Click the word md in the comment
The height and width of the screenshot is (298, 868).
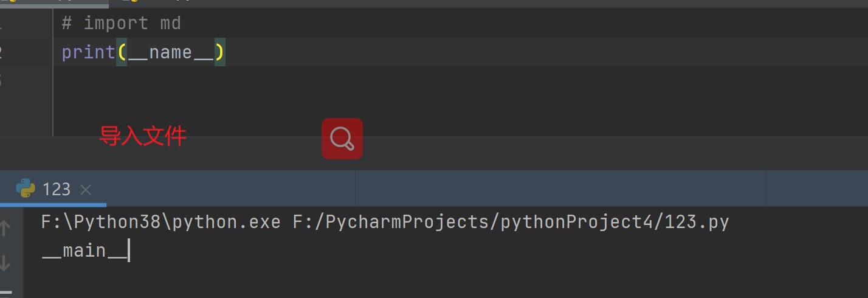click(x=170, y=23)
